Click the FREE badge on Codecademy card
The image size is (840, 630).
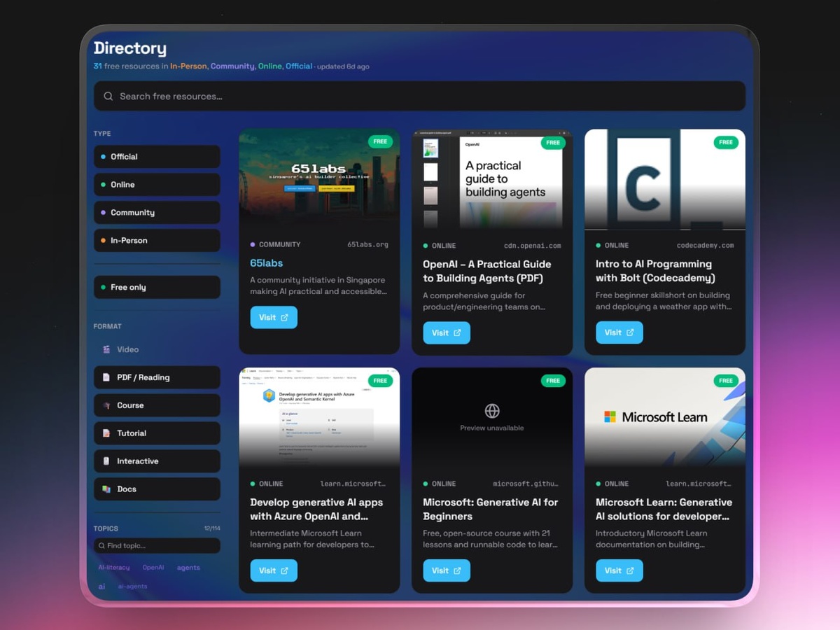coord(726,143)
